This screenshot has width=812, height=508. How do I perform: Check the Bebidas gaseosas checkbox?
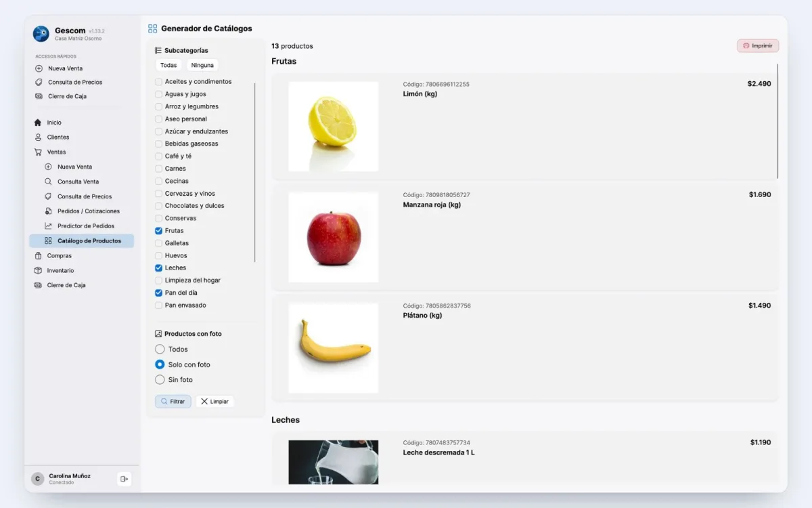coord(158,144)
